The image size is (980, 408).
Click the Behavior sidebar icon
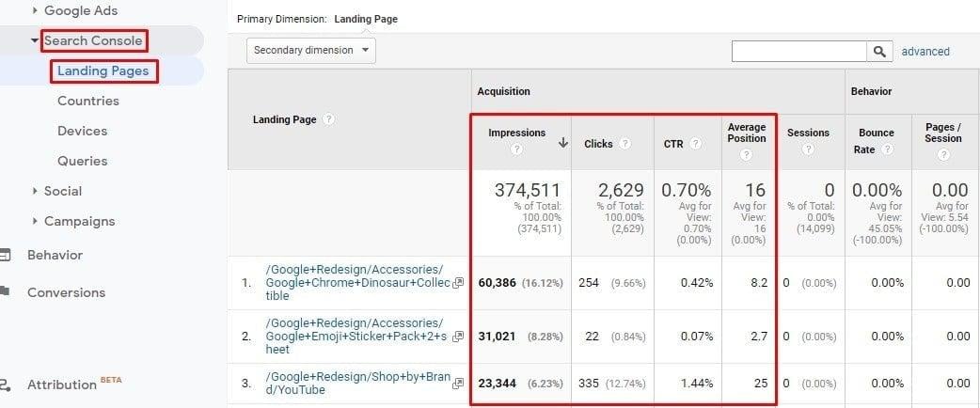[5, 255]
